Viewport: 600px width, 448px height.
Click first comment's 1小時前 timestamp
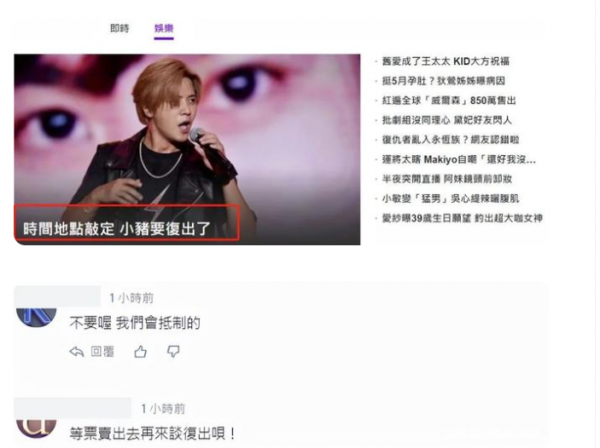[x=131, y=298]
